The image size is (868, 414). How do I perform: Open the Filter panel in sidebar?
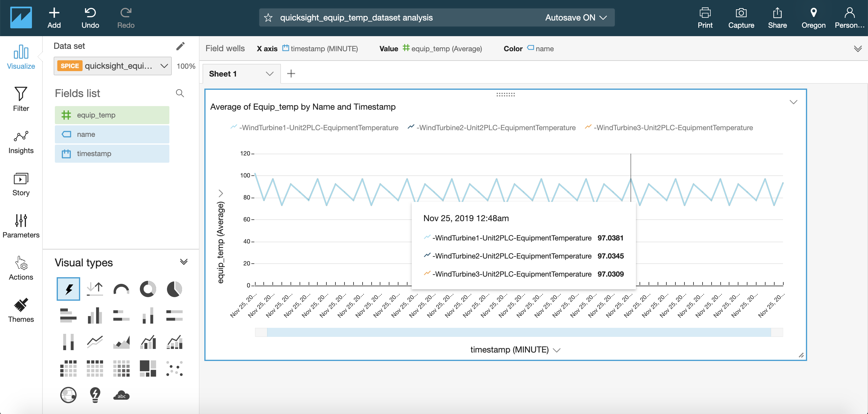point(21,99)
